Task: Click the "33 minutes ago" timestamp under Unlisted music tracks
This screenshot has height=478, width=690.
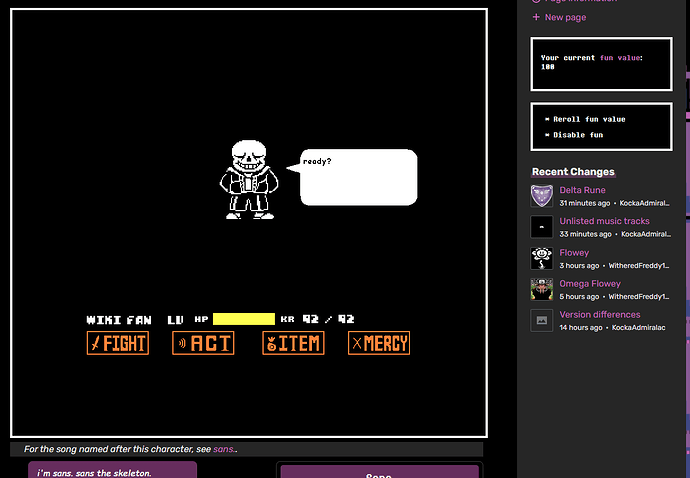Action: point(585,234)
